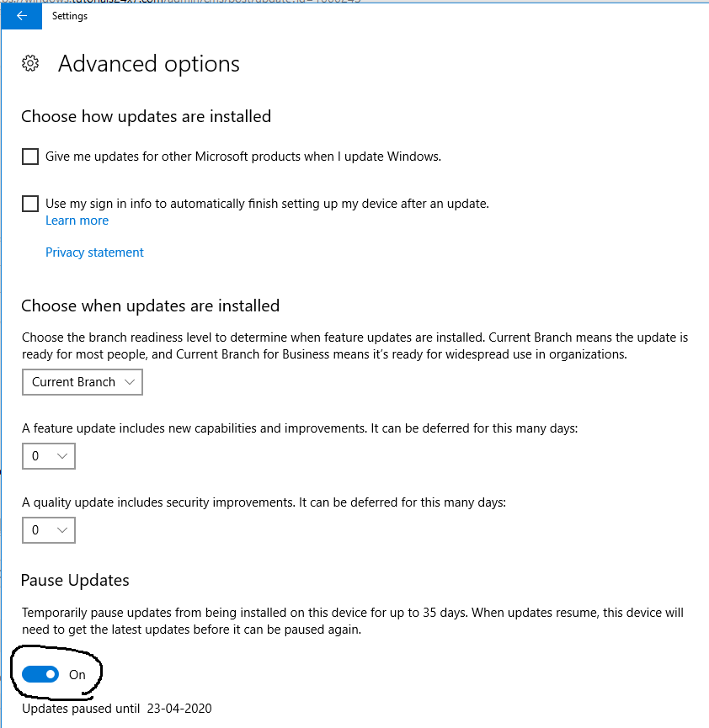The image size is (709, 728).
Task: Open the Learn more link
Action: coord(77,221)
